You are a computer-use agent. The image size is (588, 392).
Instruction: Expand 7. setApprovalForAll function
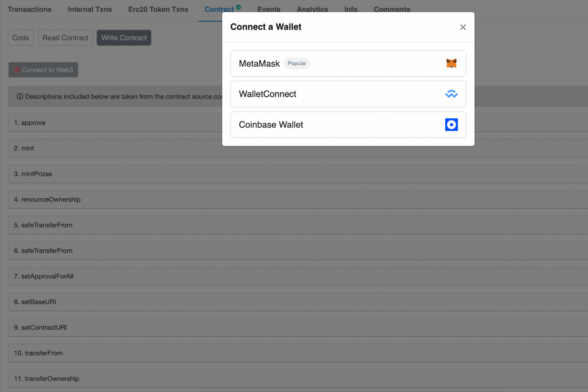pyautogui.click(x=298, y=276)
